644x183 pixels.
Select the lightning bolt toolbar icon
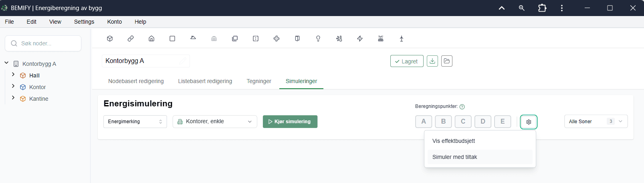(x=360, y=39)
